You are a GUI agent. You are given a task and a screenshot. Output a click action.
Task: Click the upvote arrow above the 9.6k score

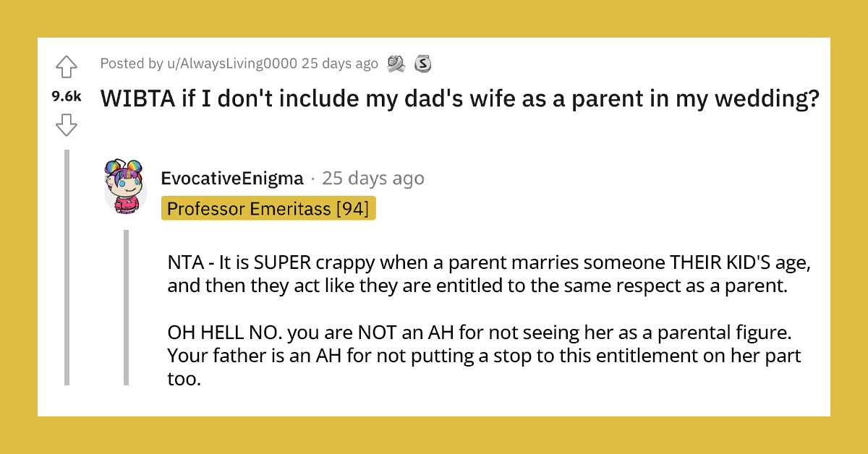(x=67, y=67)
